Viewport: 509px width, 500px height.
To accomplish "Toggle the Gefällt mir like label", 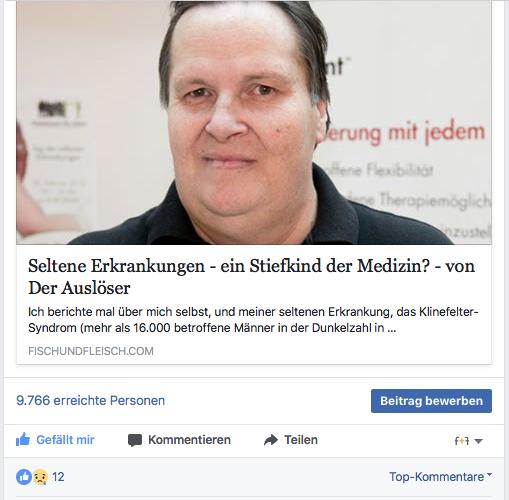I will coord(65,440).
